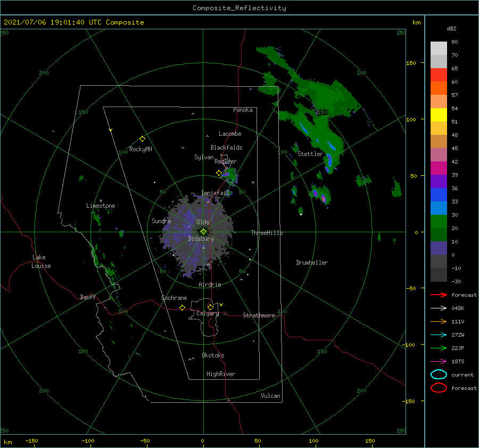This screenshot has width=479, height=448.
Task: Click the magenta 18TS arrow in legend
Action: 439,362
